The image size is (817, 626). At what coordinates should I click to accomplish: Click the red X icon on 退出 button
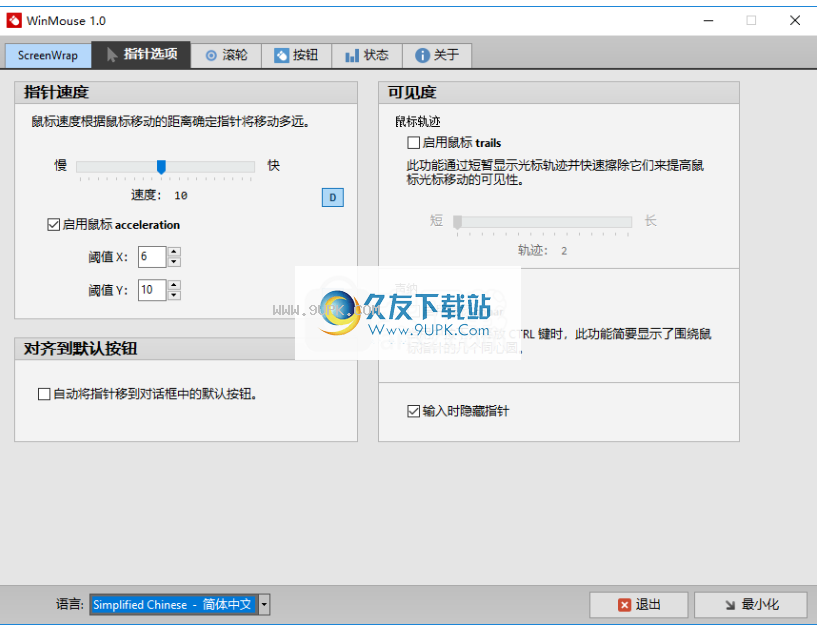pyautogui.click(x=624, y=605)
